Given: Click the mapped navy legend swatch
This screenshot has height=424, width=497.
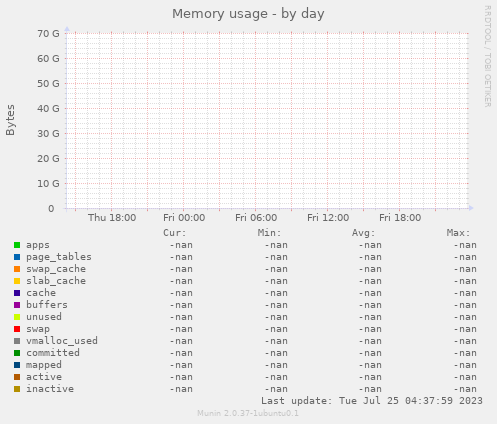Looking at the screenshot, I should coord(17,365).
